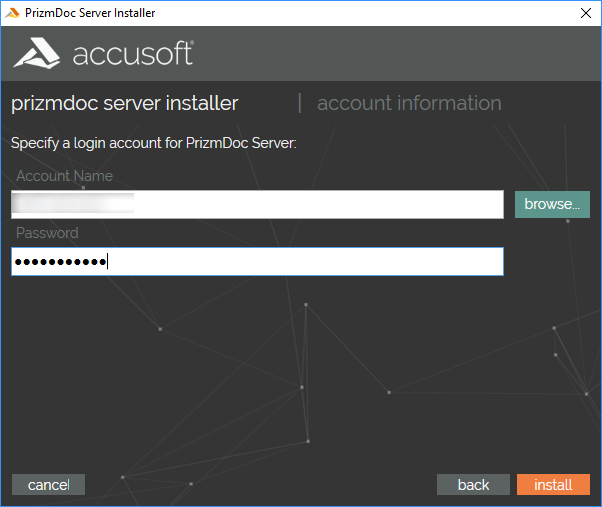
Task: Click the 'Account Name' label
Action: point(64,176)
